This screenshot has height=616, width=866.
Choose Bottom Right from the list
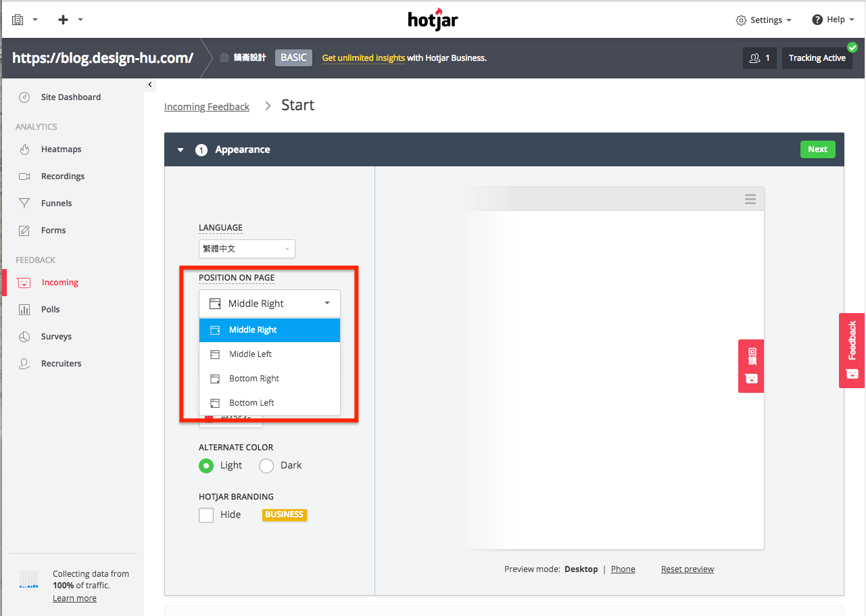point(270,379)
